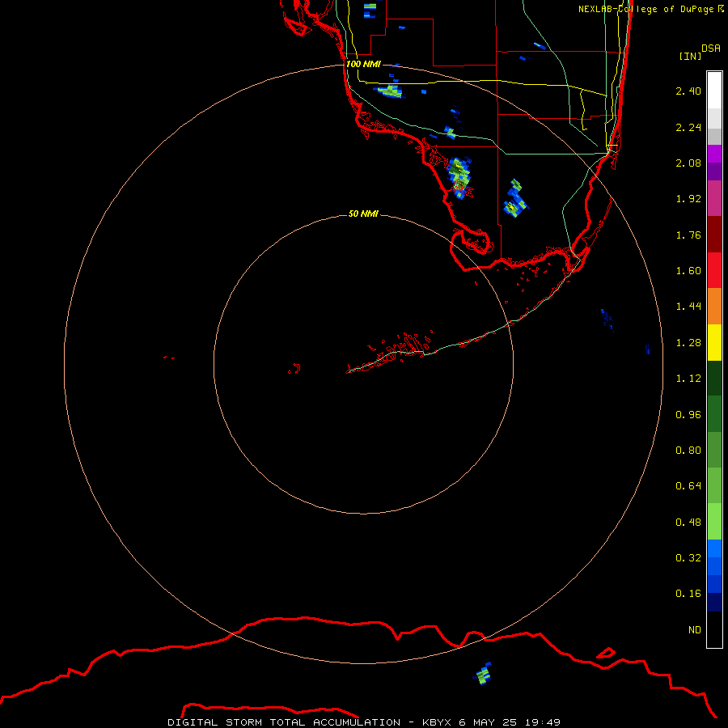The width and height of the screenshot is (728, 728).
Task: Click the DSA product label
Action: point(711,49)
